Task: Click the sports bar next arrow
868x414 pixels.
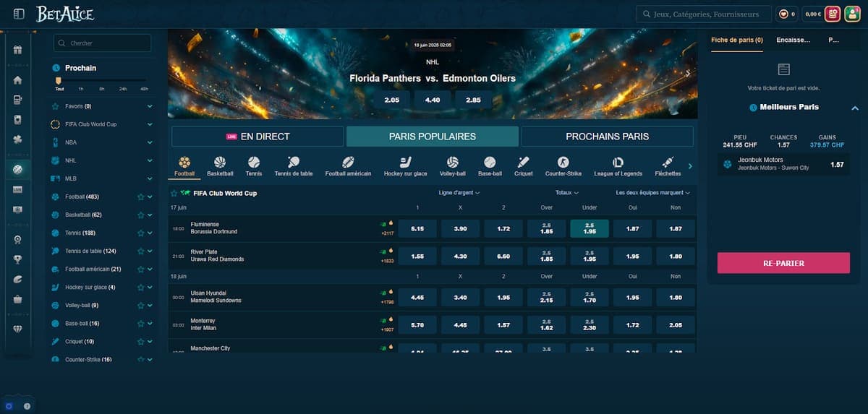Action: 690,166
